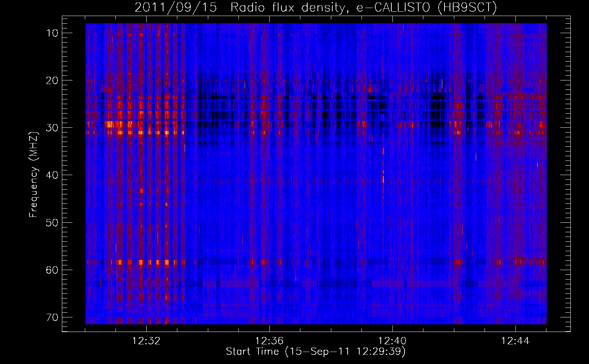Screen dimensions: 589x364
Task: Click the '12:36' time tick label
Action: pyautogui.click(x=269, y=341)
